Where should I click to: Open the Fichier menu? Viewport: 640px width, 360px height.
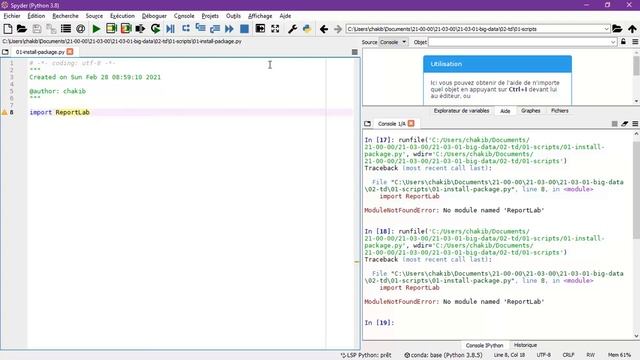[12, 16]
